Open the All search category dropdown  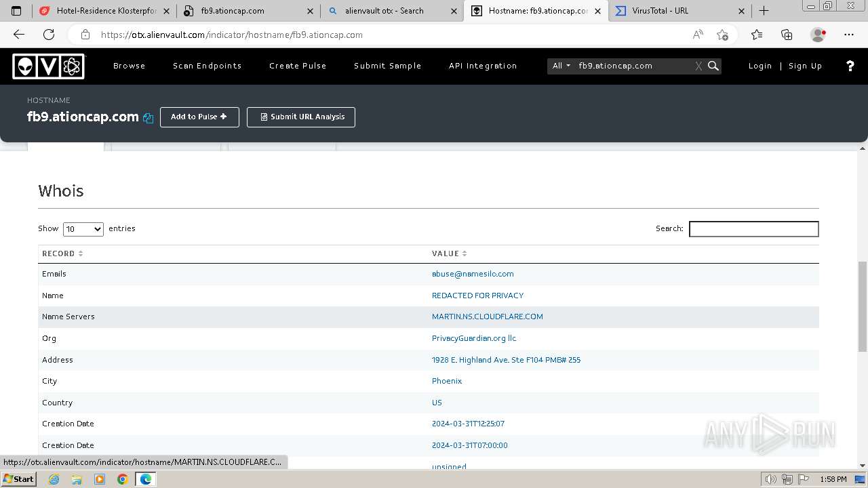tap(561, 66)
